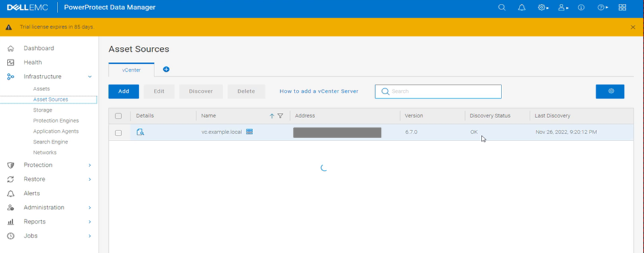This screenshot has width=644, height=253.
Task: Expand the Restore menu chevron
Action: [x=90, y=179]
